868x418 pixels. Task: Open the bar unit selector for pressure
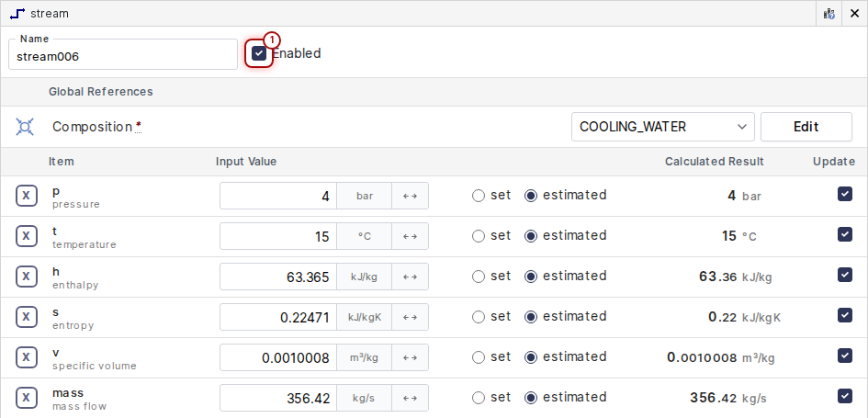(364, 196)
